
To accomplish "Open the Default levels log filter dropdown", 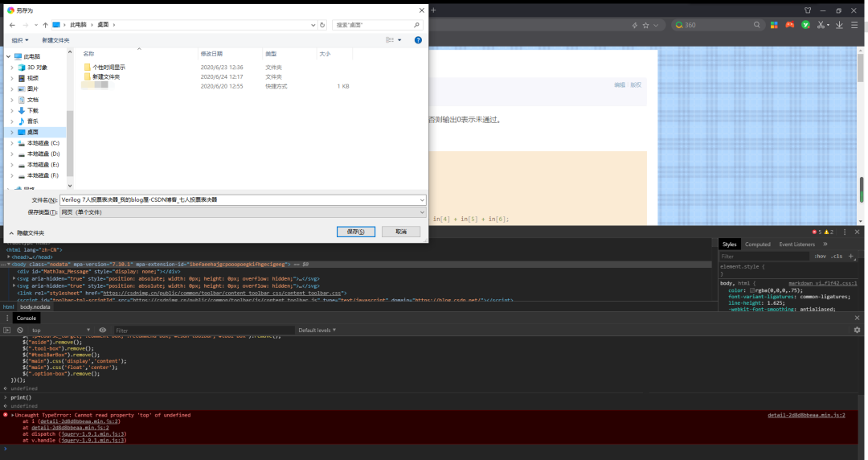I will pyautogui.click(x=318, y=330).
